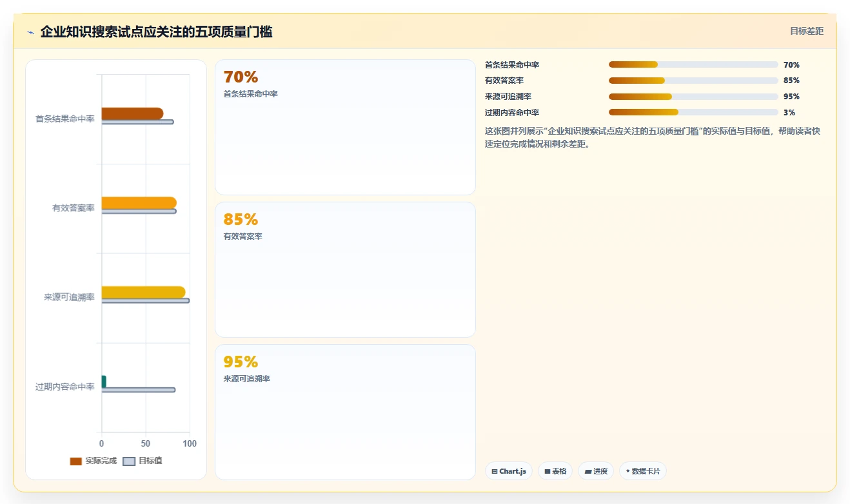Image resolution: width=850 pixels, height=504 pixels.
Task: Click the 85% value beside the progress list
Action: [x=791, y=81]
